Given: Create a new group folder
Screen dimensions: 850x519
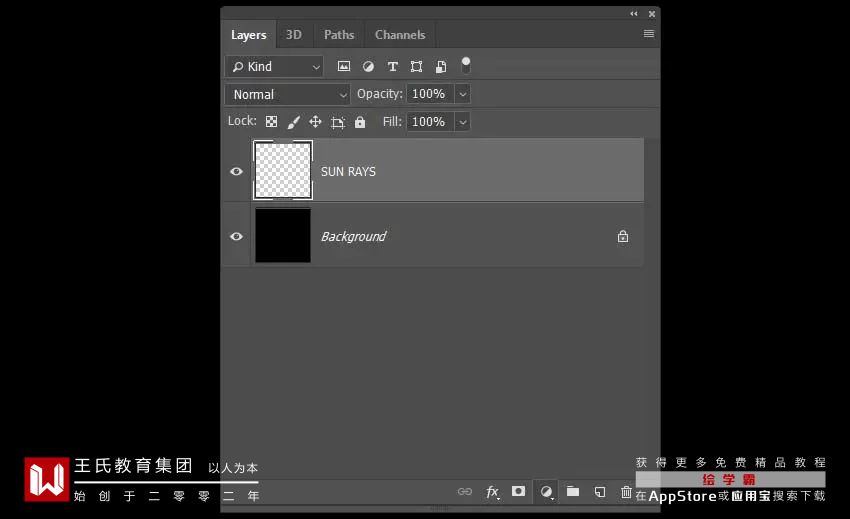Looking at the screenshot, I should [x=573, y=491].
